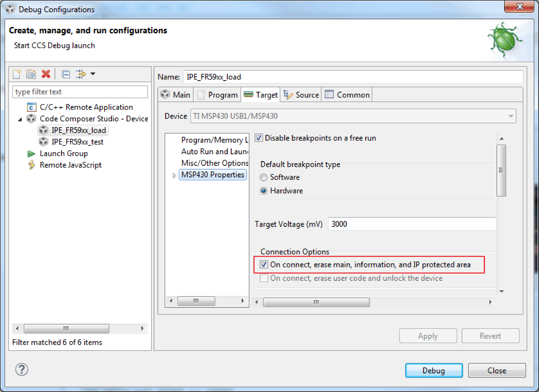Click the New launch configuration icon

pyautogui.click(x=17, y=74)
